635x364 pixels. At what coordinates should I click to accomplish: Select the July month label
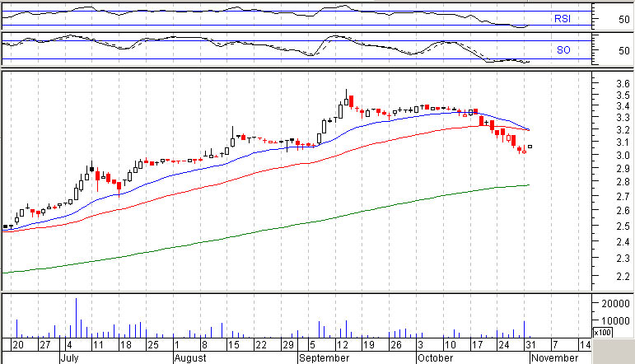click(x=70, y=358)
